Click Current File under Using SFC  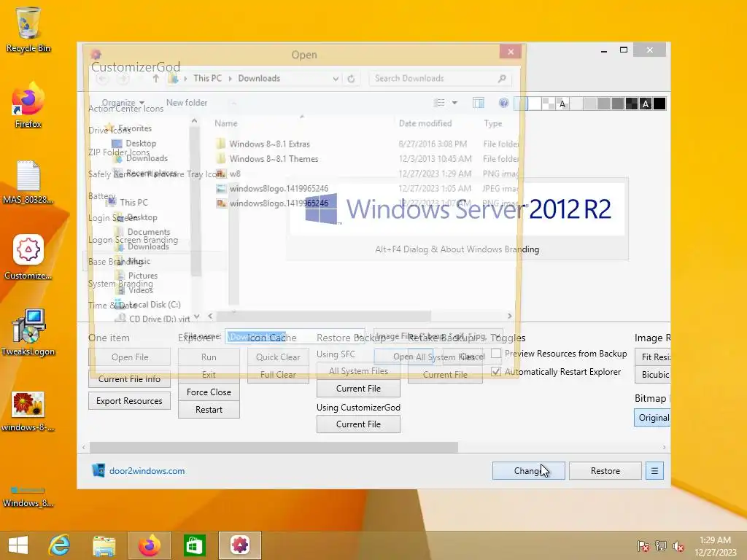(x=358, y=389)
